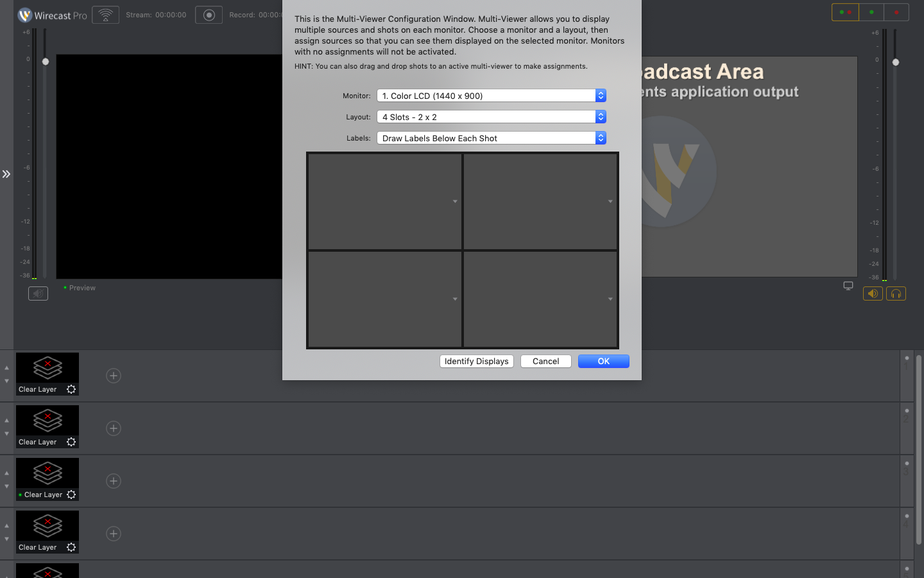Toggle the headphones monitoring button

click(x=896, y=293)
